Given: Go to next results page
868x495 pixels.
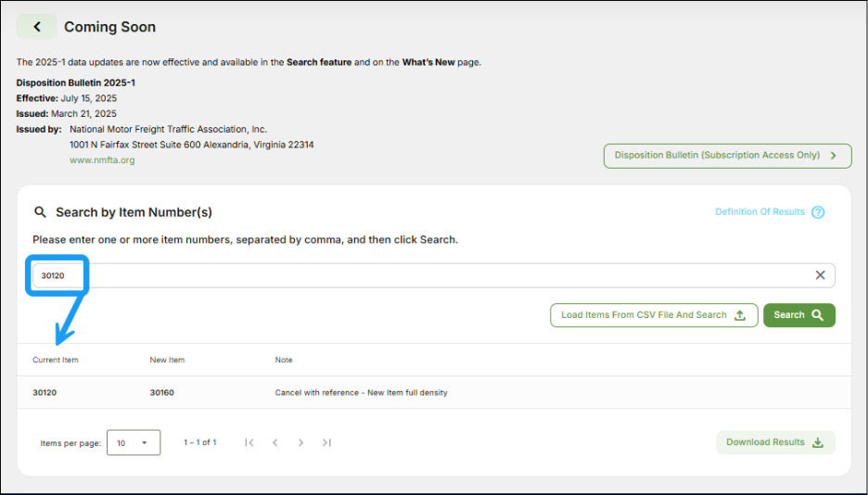Looking at the screenshot, I should pos(300,443).
